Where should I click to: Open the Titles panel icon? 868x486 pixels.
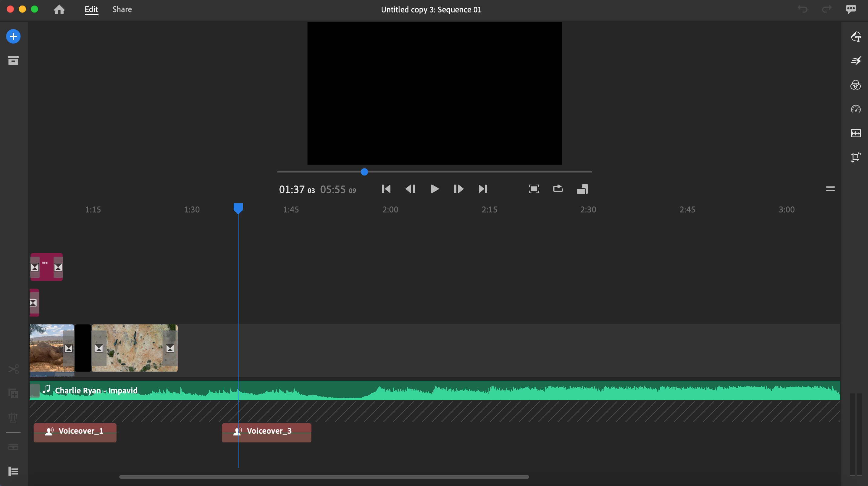(856, 36)
